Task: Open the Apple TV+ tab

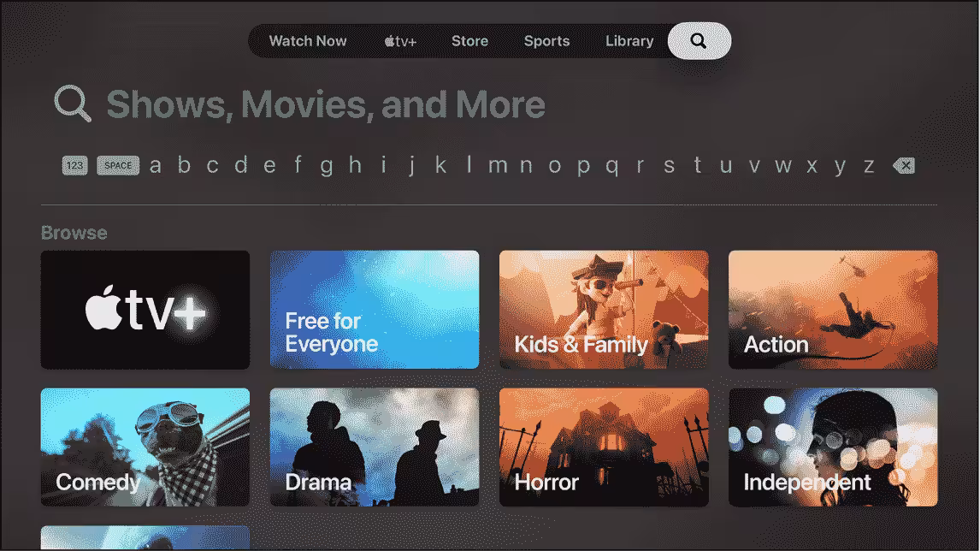Action: [x=400, y=41]
